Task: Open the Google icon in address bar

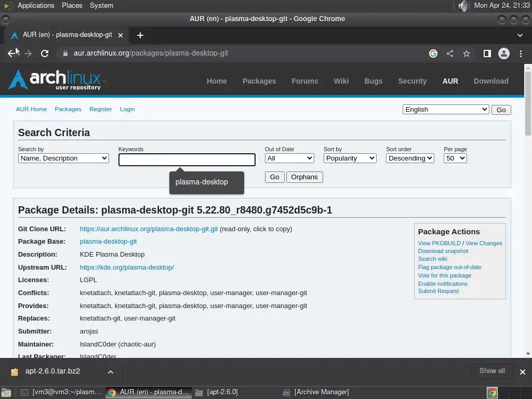Action: click(433, 54)
